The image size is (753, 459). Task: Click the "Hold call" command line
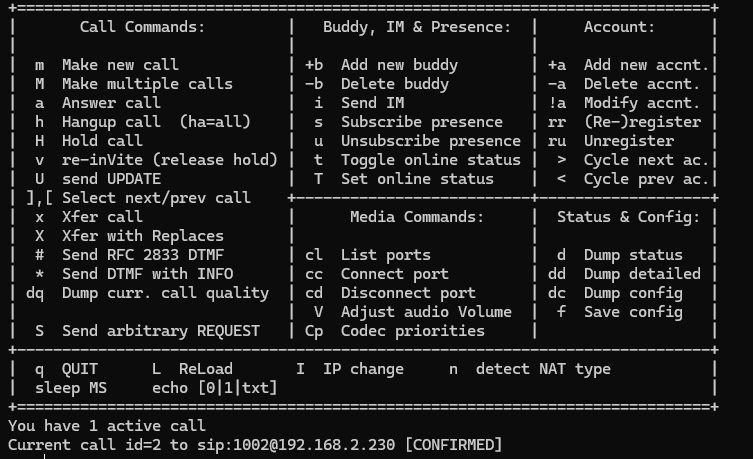102,141
